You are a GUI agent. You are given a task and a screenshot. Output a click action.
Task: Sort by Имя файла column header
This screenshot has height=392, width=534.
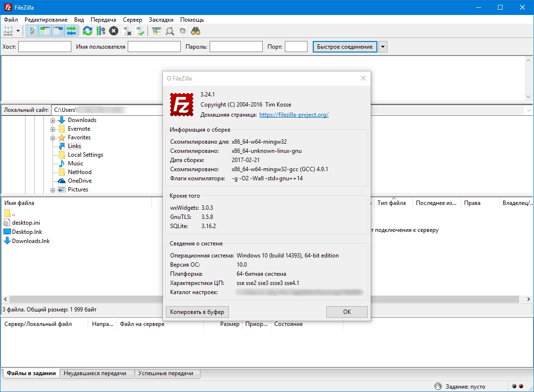tap(77, 203)
